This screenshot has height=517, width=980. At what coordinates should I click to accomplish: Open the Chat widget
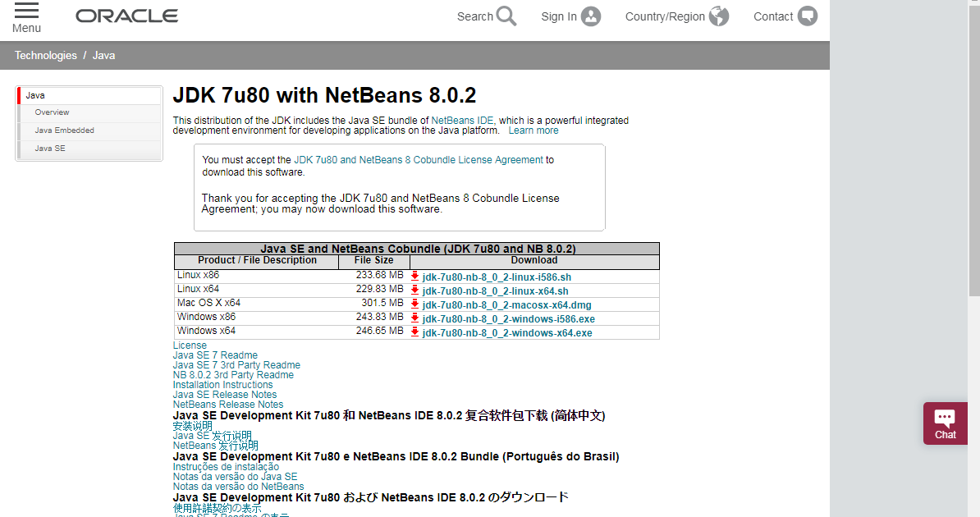(945, 423)
